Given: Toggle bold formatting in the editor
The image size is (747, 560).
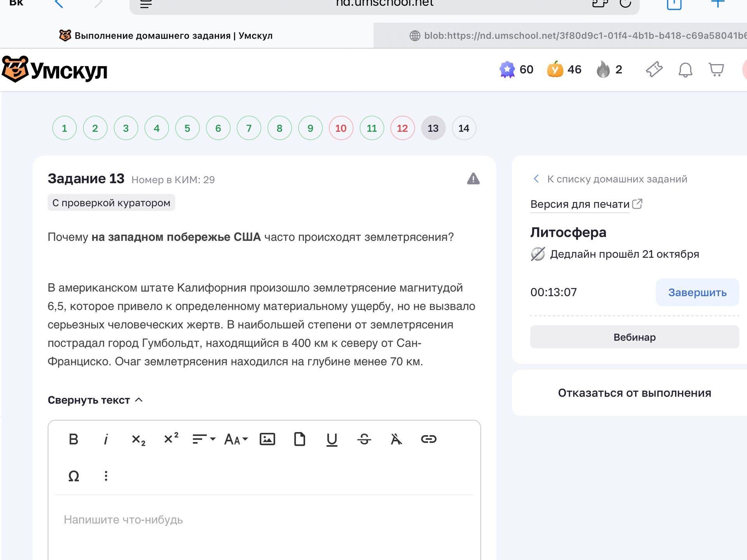Looking at the screenshot, I should [74, 439].
